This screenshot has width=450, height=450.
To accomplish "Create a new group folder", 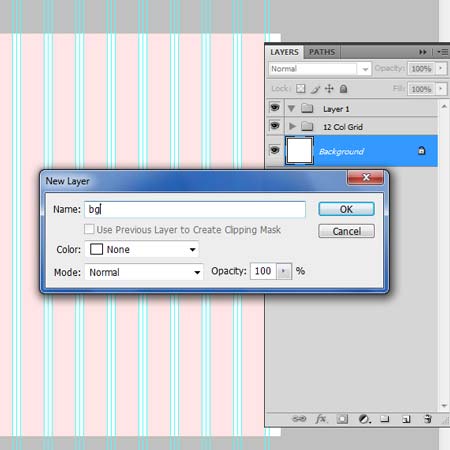I will click(385, 419).
